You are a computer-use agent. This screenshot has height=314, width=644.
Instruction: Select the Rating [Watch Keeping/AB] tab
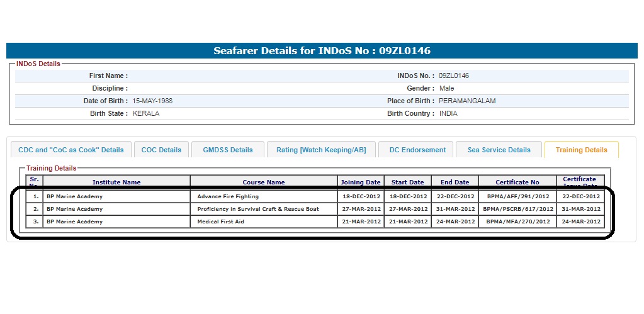(x=321, y=150)
